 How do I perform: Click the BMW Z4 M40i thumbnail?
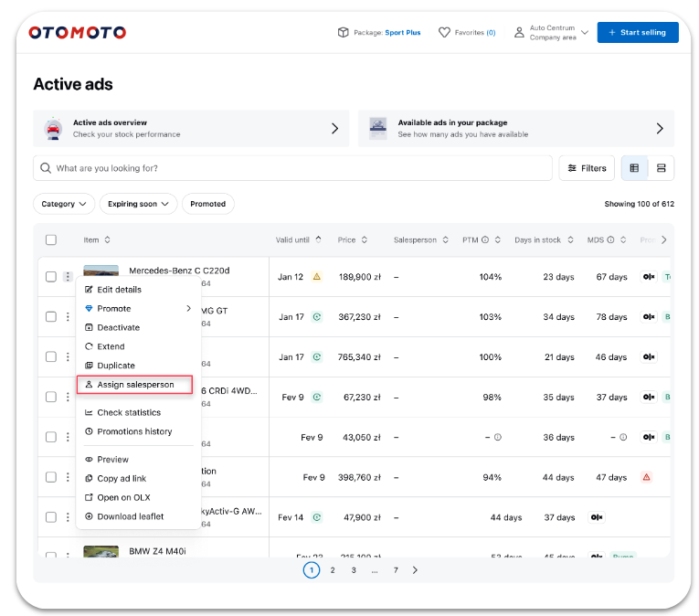tap(101, 551)
